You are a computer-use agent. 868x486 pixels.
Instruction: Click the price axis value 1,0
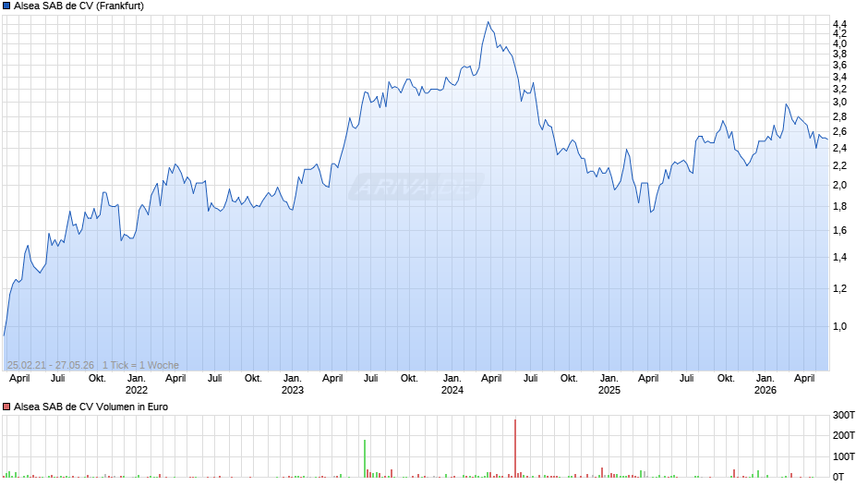pyautogui.click(x=839, y=326)
